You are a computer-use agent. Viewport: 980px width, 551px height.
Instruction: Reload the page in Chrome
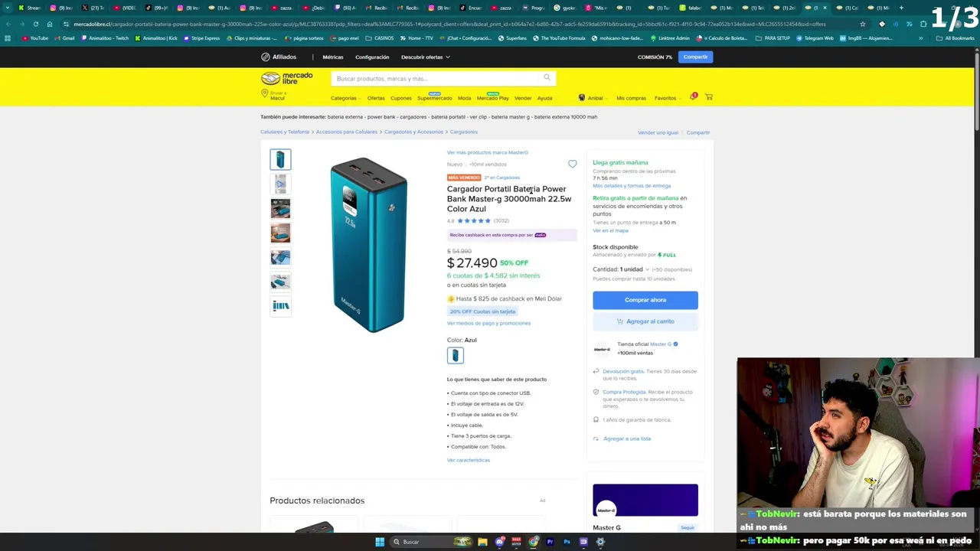(x=35, y=24)
